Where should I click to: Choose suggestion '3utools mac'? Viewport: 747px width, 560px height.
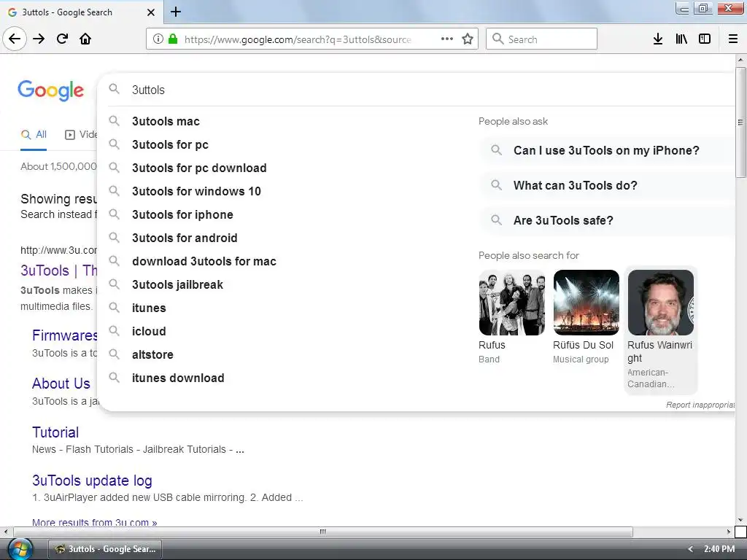(x=166, y=122)
